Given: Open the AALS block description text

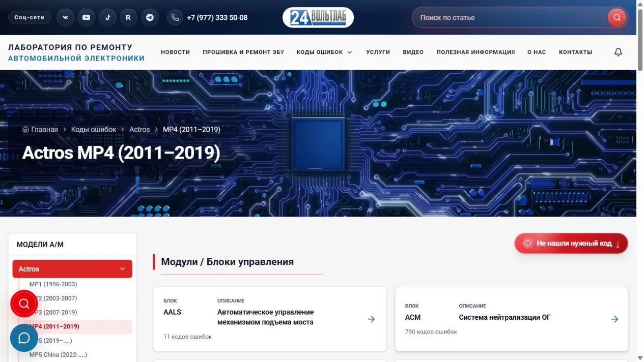Looking at the screenshot, I should pyautogui.click(x=265, y=317).
